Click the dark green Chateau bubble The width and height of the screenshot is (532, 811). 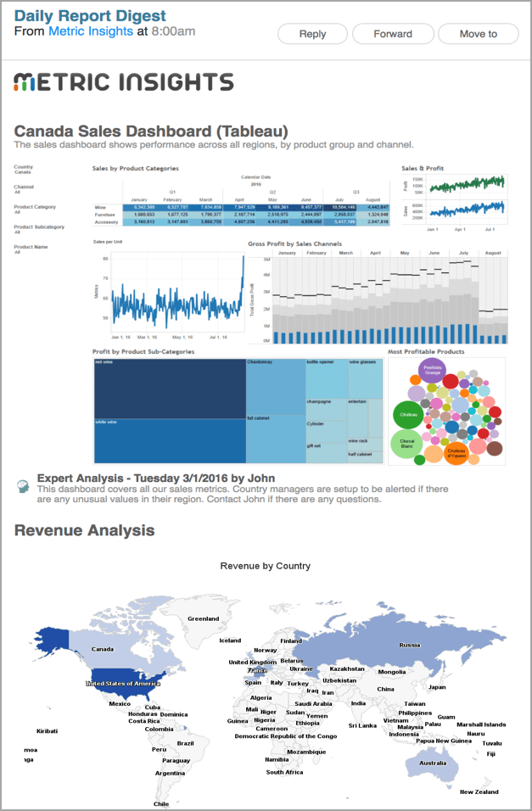point(408,414)
